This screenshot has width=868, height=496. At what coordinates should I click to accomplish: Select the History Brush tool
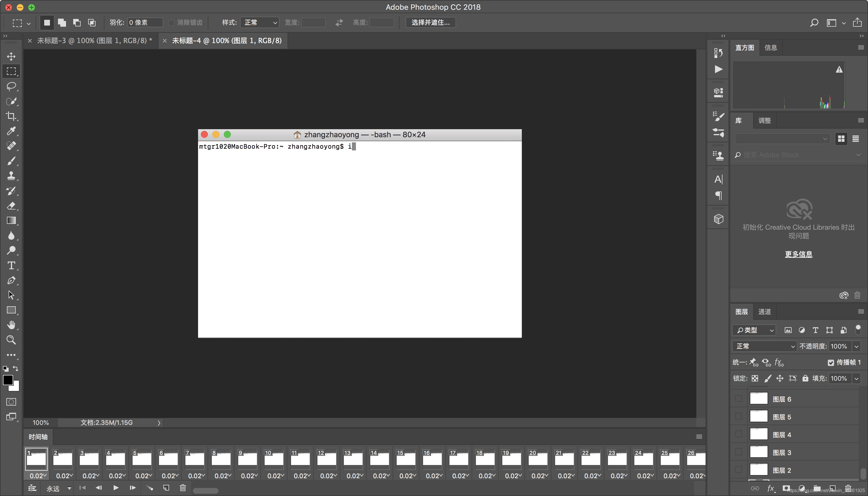coord(11,191)
